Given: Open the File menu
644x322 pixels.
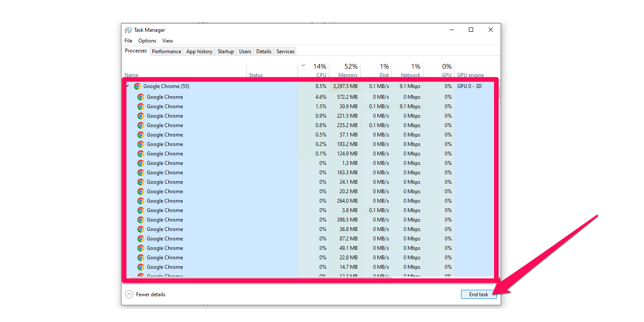Looking at the screenshot, I should [x=128, y=41].
